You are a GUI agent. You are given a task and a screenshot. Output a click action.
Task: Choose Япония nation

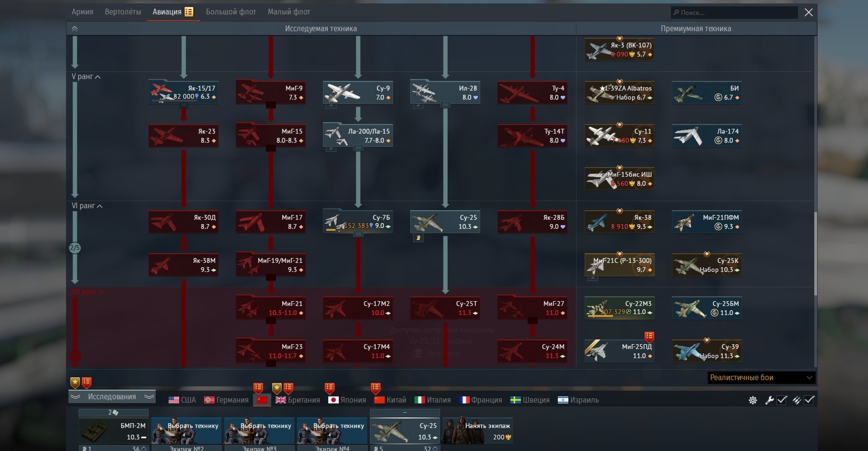[347, 400]
